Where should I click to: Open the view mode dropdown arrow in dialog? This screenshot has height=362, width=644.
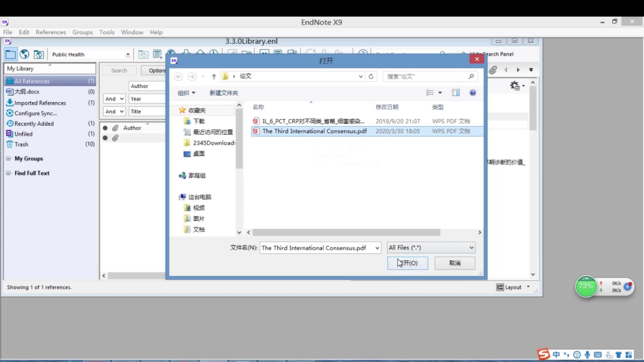tap(440, 93)
